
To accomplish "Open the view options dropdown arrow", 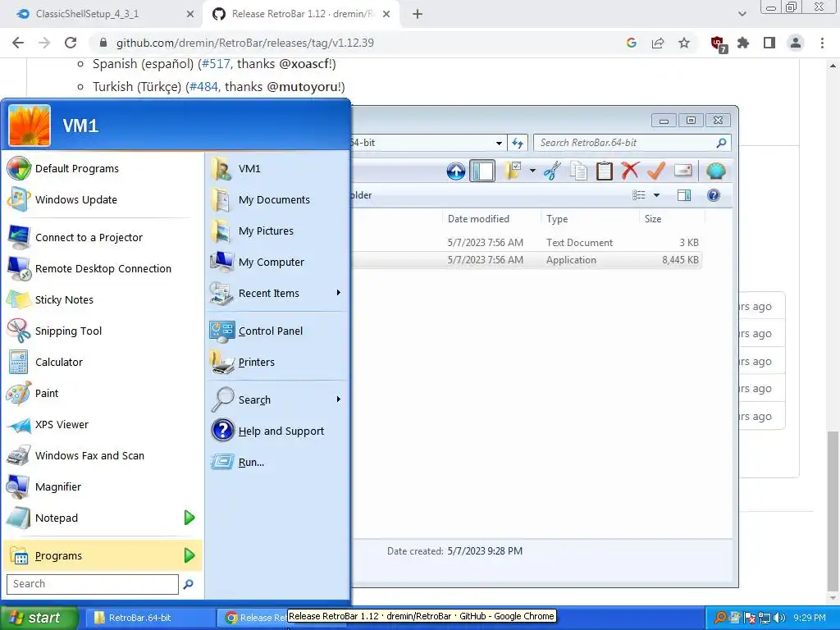I will [x=656, y=195].
